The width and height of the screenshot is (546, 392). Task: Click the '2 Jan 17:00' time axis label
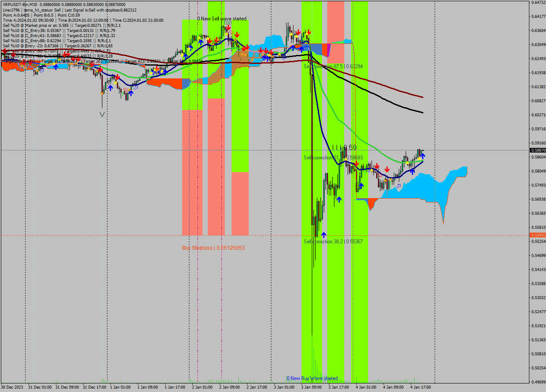[x=257, y=387]
